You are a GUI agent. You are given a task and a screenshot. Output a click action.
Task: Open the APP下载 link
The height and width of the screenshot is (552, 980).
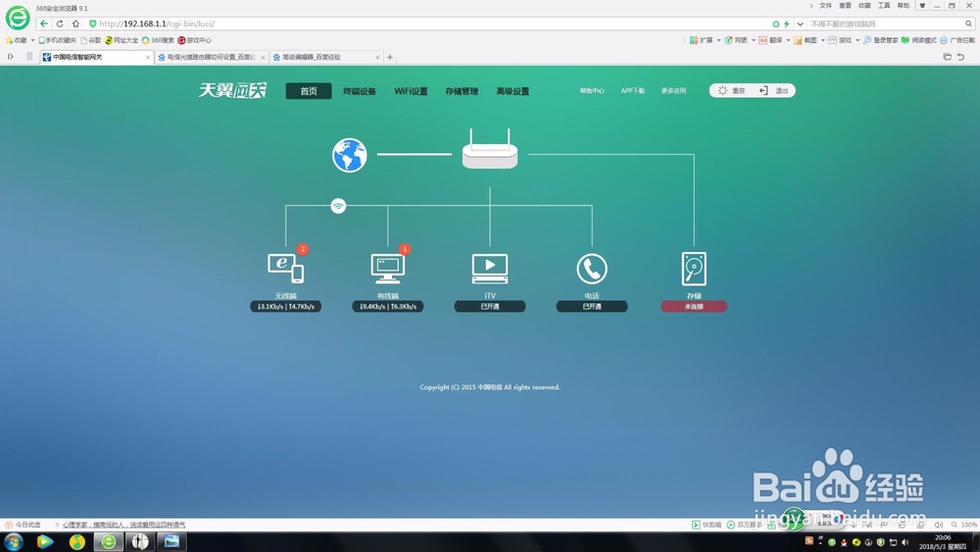click(x=632, y=90)
